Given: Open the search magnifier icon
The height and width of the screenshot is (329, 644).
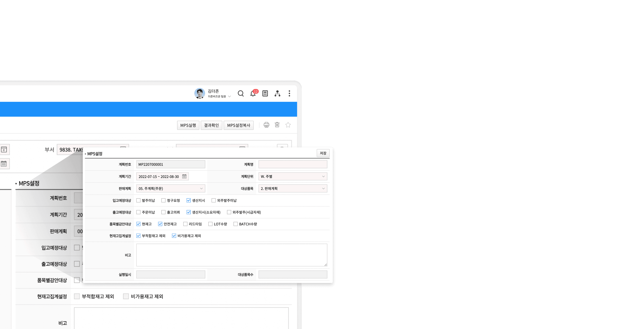Looking at the screenshot, I should (x=240, y=93).
